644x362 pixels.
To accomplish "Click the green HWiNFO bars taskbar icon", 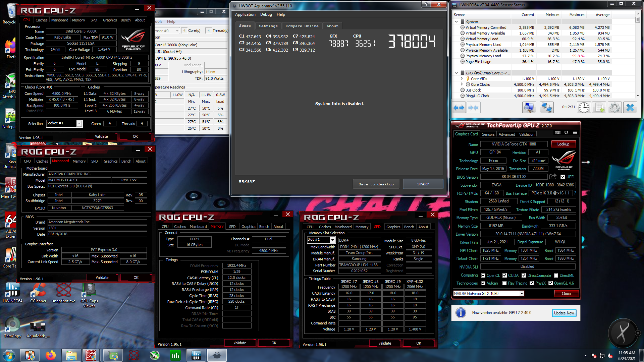I will click(x=175, y=355).
